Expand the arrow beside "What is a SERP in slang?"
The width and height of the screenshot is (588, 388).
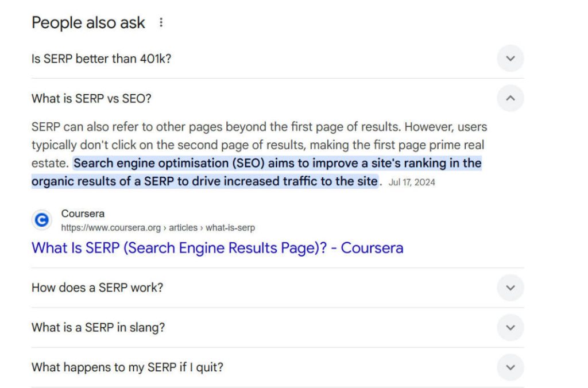[x=510, y=328]
